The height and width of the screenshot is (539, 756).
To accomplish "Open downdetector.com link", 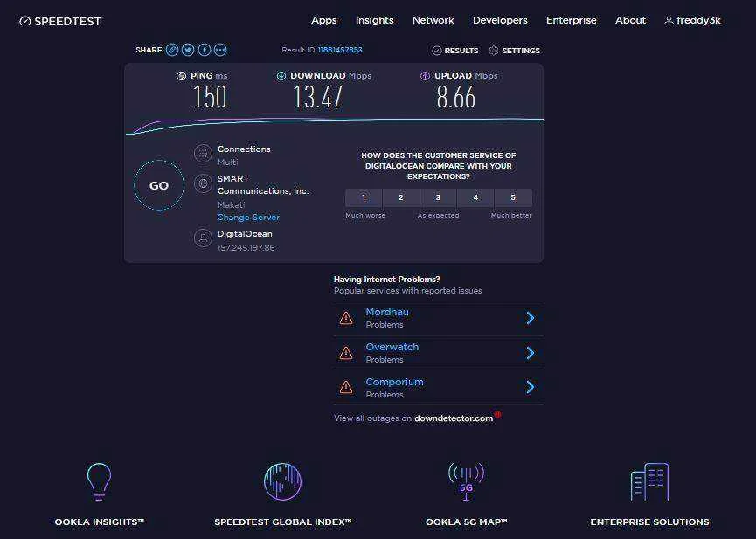I will (x=454, y=418).
